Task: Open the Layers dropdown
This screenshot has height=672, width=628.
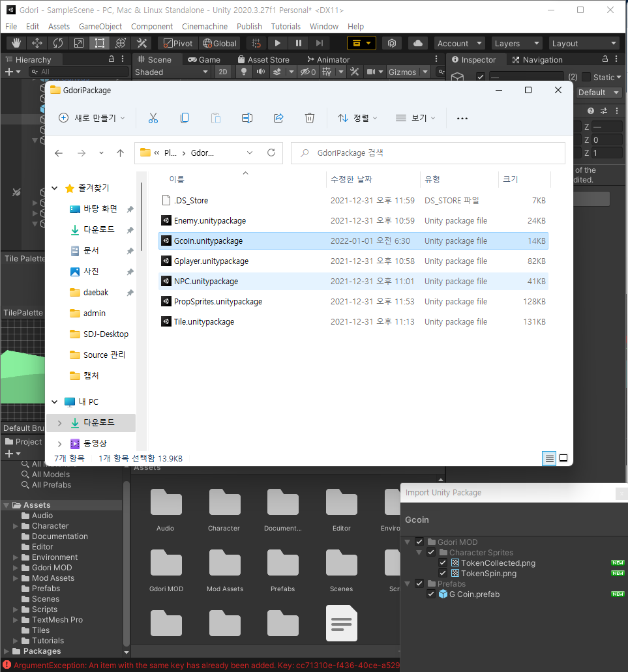Action: [516, 43]
